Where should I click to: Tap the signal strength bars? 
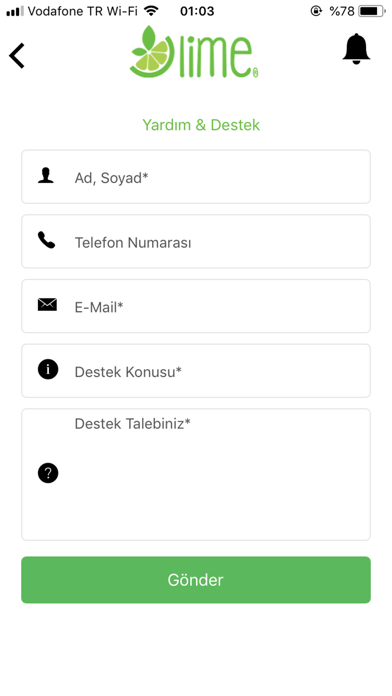tap(15, 11)
